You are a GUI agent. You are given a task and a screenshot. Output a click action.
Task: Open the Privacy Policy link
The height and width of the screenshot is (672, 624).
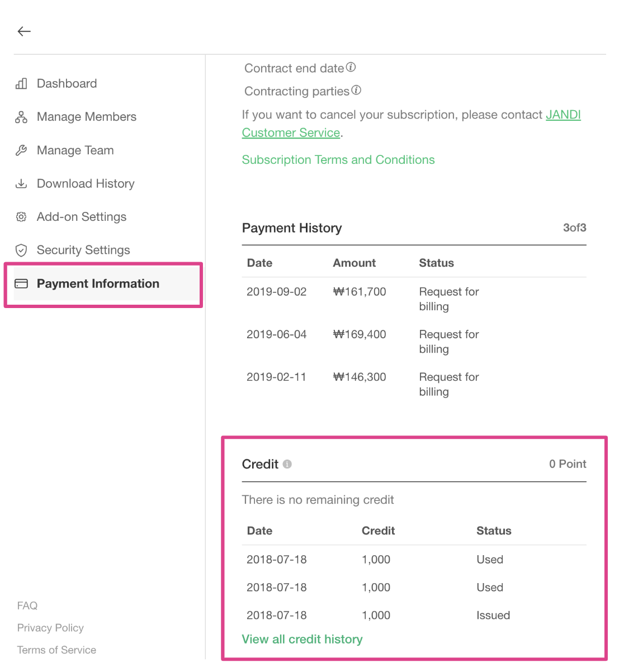(x=50, y=628)
